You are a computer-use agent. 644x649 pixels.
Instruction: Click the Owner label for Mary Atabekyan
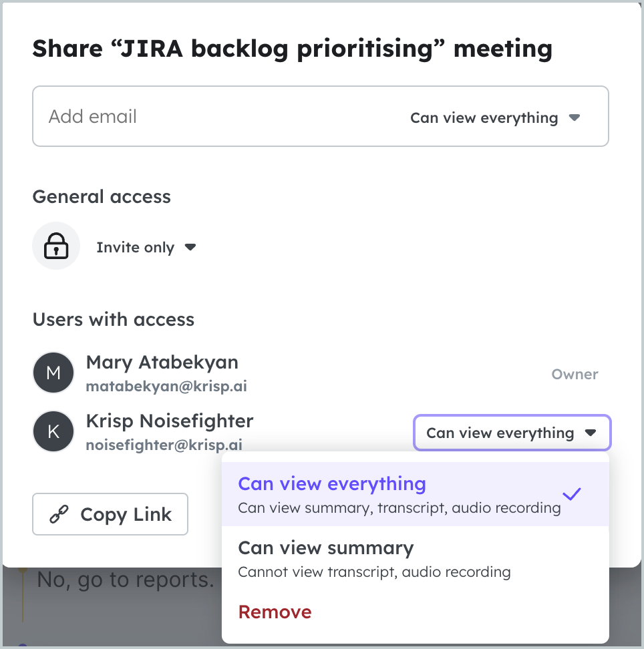[575, 375]
